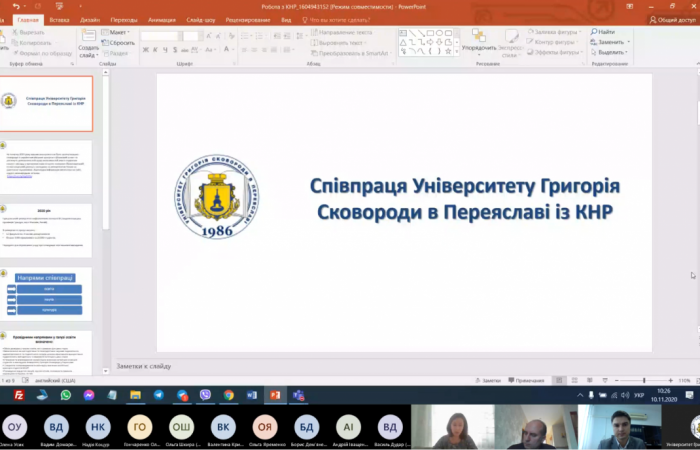Open the font color A dropdown arrow
The image size is (700, 450).
[x=233, y=50]
